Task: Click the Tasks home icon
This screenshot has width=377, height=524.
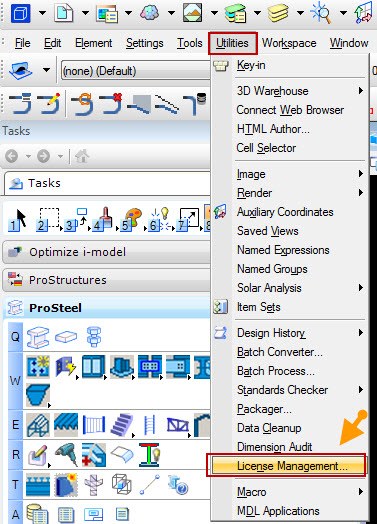Action: (x=82, y=156)
